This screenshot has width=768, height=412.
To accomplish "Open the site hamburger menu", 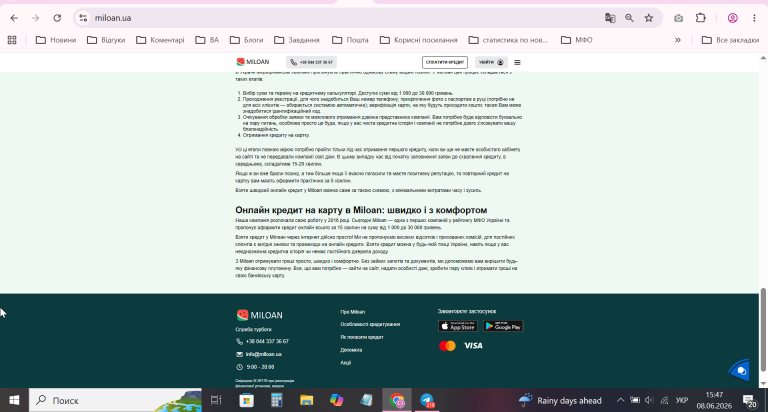I will point(517,62).
